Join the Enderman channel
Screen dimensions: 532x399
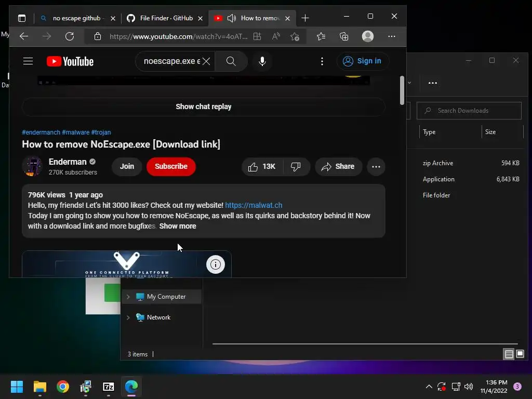pos(127,166)
